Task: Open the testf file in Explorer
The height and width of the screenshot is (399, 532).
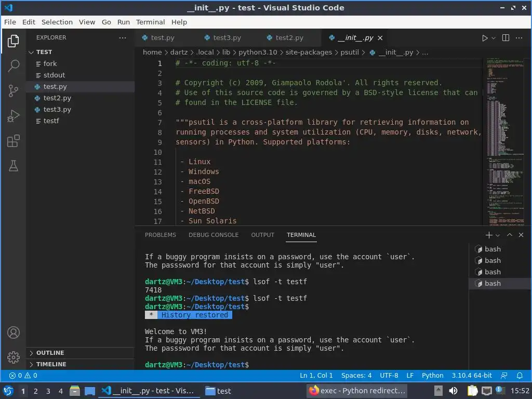Action: pyautogui.click(x=81, y=121)
